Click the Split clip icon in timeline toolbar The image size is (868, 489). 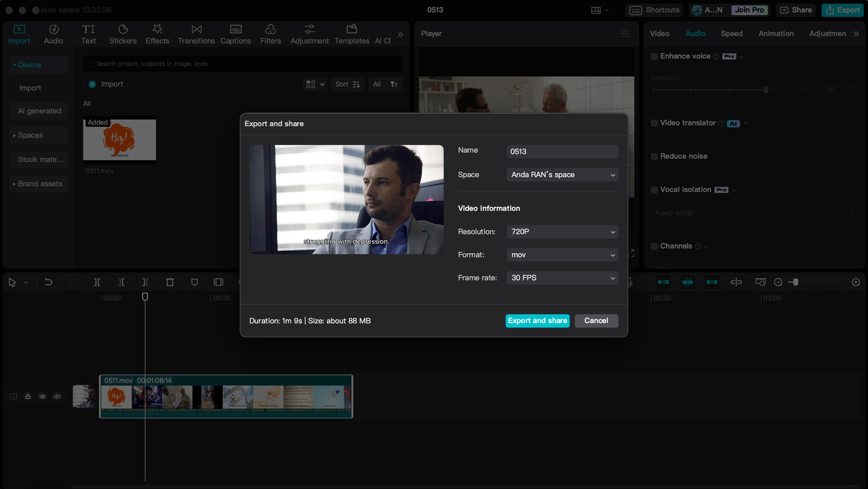coord(97,282)
